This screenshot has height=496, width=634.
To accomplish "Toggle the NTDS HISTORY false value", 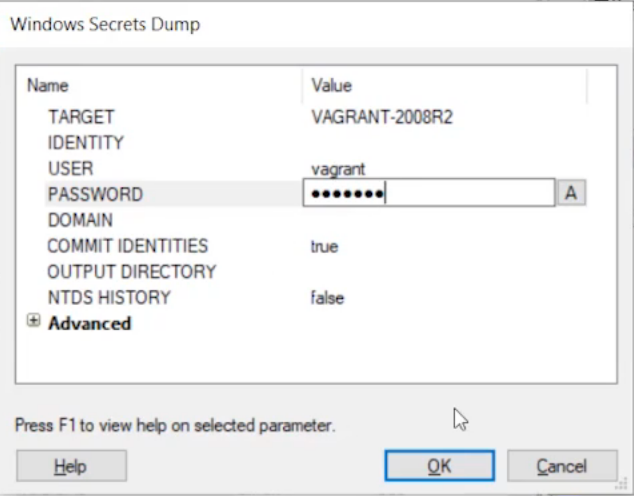I will click(327, 298).
